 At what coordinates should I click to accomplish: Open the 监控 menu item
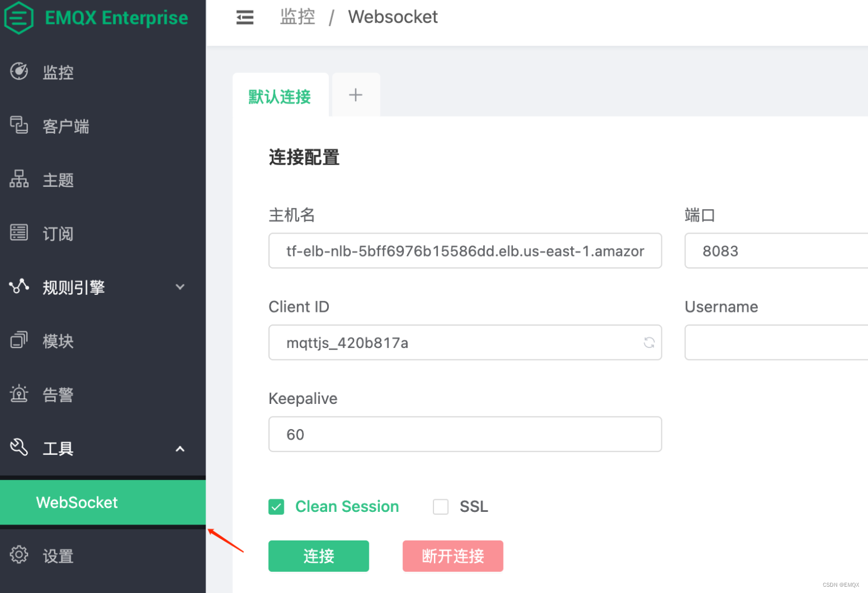point(103,72)
